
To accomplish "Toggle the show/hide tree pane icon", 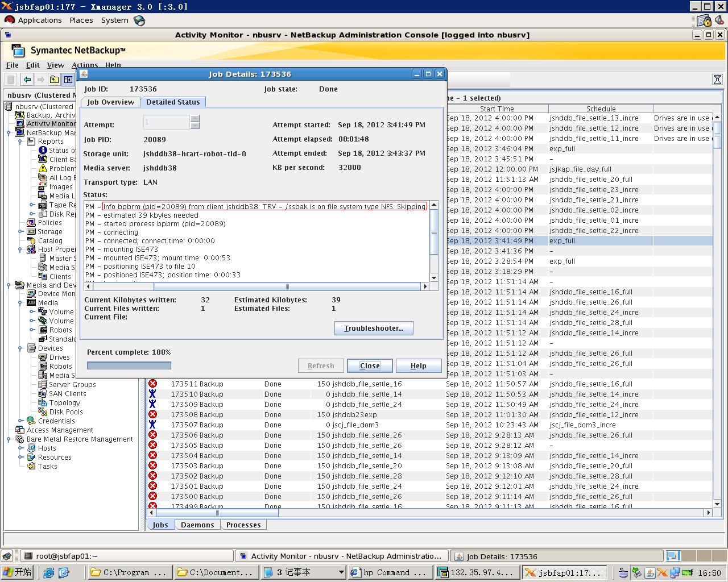I will pyautogui.click(x=68, y=80).
